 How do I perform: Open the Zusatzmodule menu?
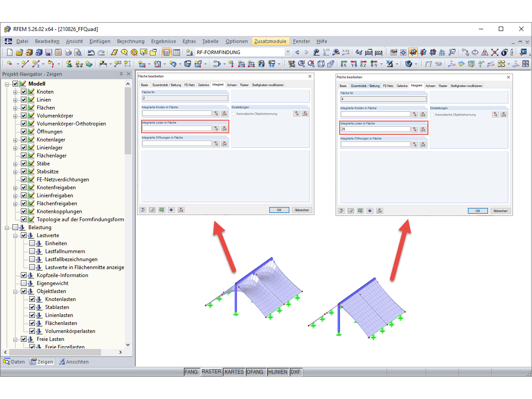pyautogui.click(x=270, y=41)
